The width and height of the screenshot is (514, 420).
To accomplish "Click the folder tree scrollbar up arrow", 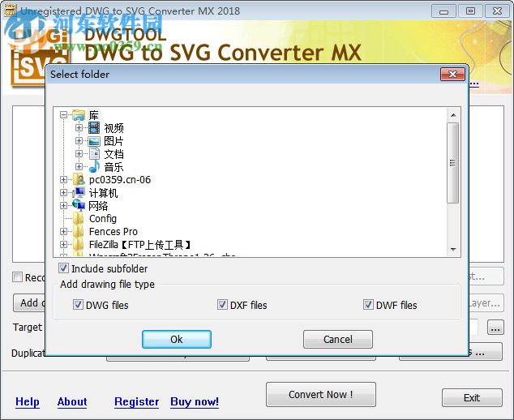I will point(453,115).
